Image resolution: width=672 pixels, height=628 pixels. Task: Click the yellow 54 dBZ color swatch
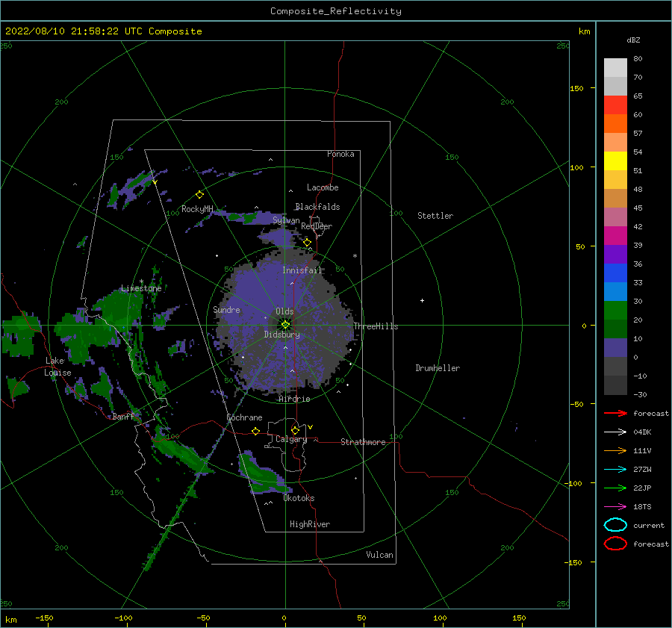pos(615,161)
